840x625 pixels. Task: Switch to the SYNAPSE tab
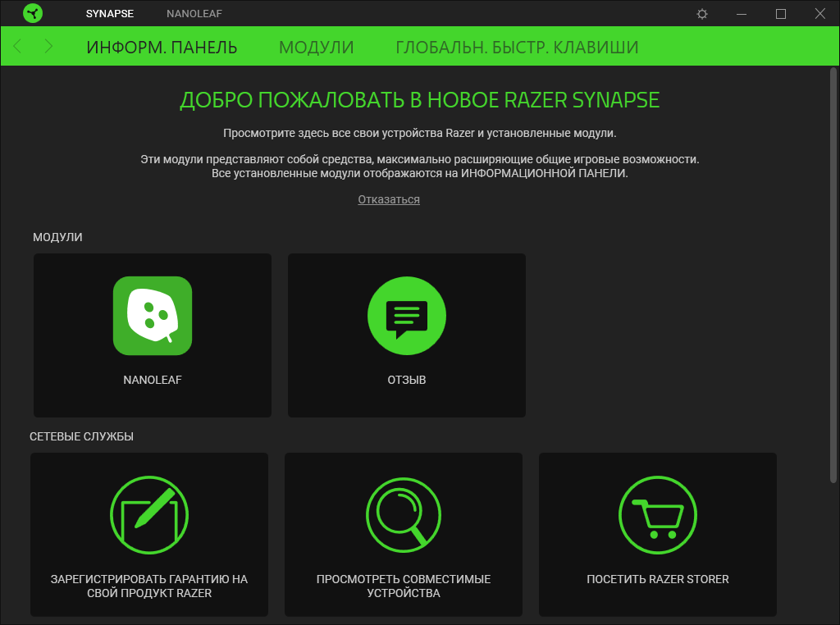[110, 13]
